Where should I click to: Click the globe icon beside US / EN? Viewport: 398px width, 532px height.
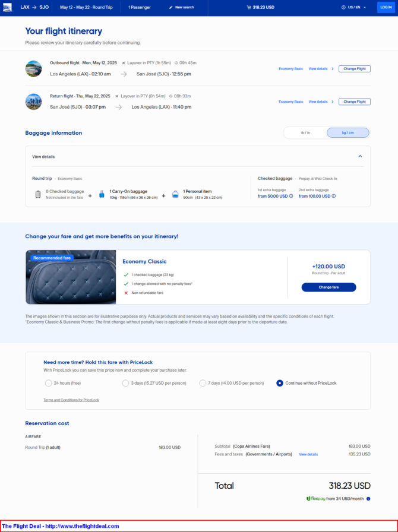point(343,8)
